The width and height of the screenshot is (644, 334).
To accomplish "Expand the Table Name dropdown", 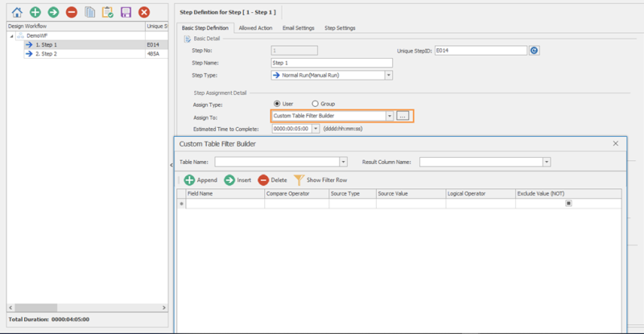I will click(344, 162).
